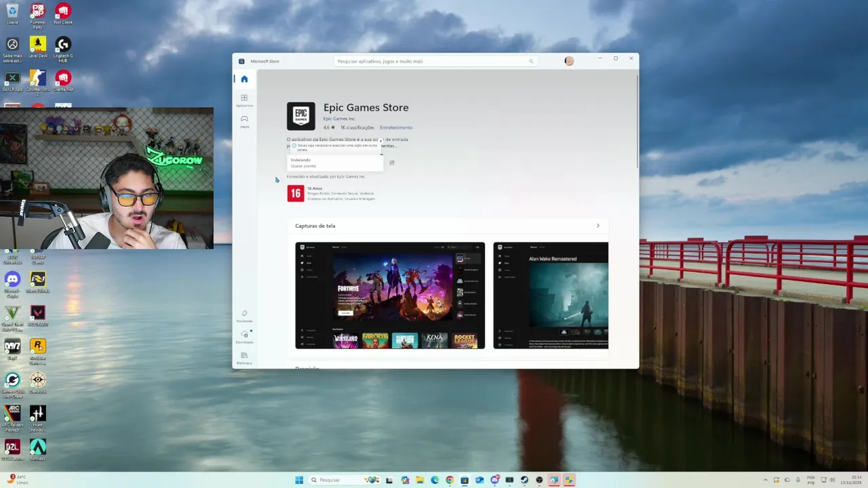The image size is (868, 488).
Task: Click the taskbar clock showing 22:14
Action: pyautogui.click(x=852, y=480)
